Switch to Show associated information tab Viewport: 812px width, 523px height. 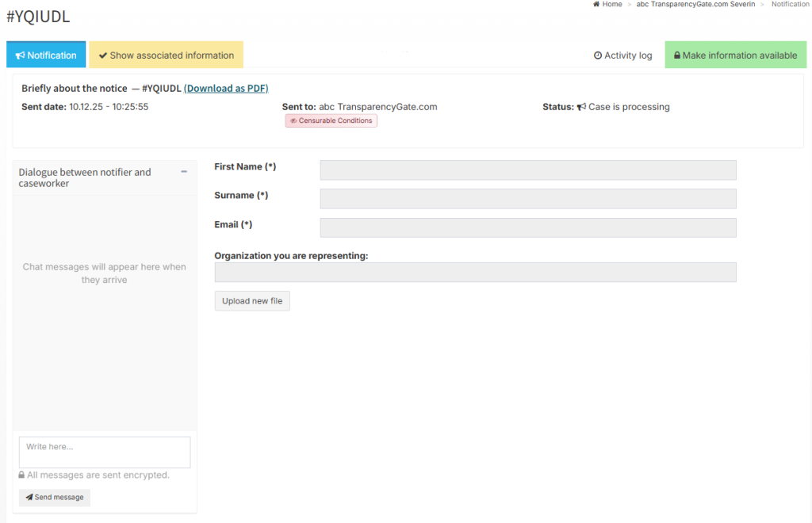coord(166,55)
